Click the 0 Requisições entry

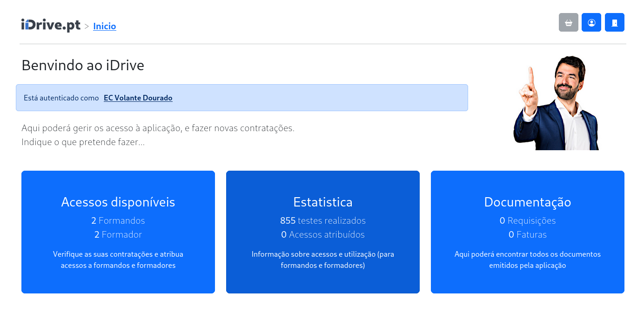[x=527, y=220]
